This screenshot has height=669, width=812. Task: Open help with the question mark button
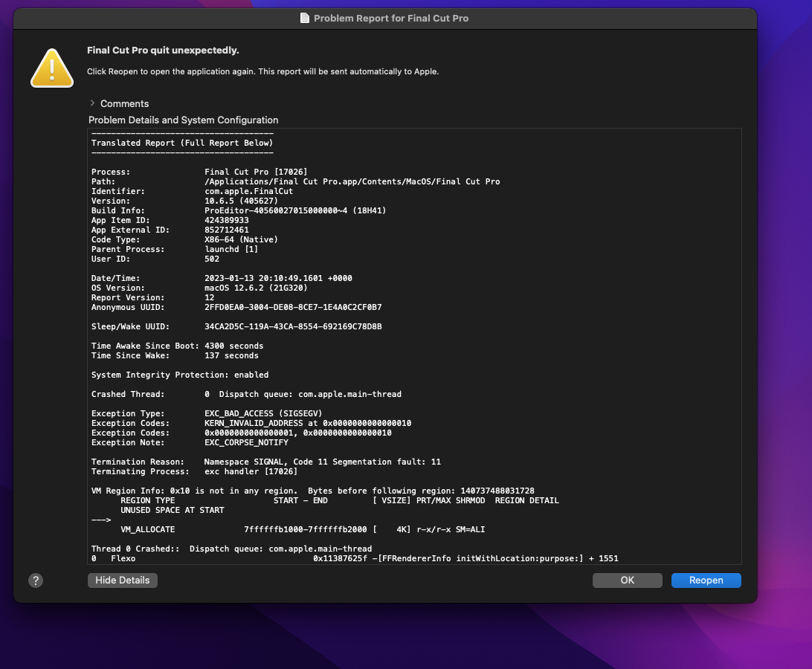(x=36, y=581)
